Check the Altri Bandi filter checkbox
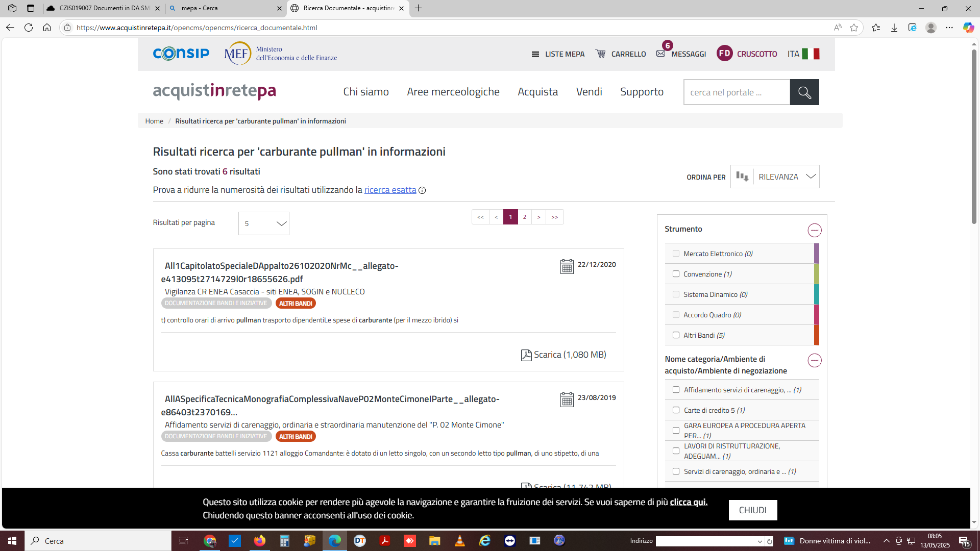The image size is (980, 551). click(x=676, y=335)
